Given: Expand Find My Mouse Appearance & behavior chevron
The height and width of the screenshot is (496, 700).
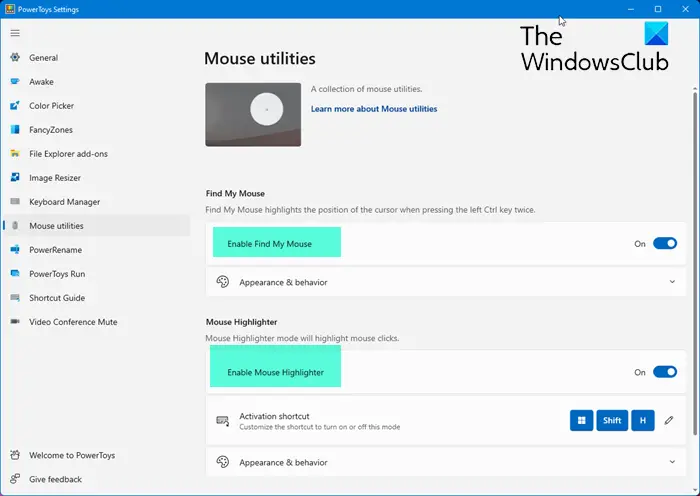Looking at the screenshot, I should [672, 282].
